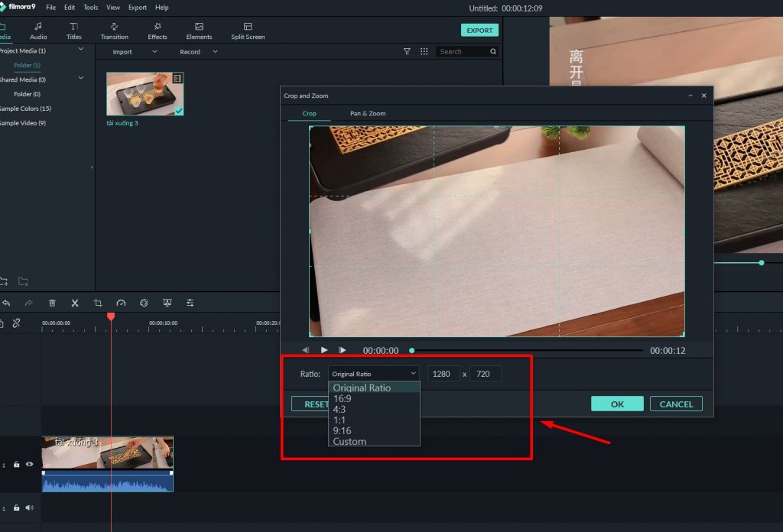Click the Undo icon above the timeline
Viewport: 783px width, 532px height.
[x=8, y=303]
